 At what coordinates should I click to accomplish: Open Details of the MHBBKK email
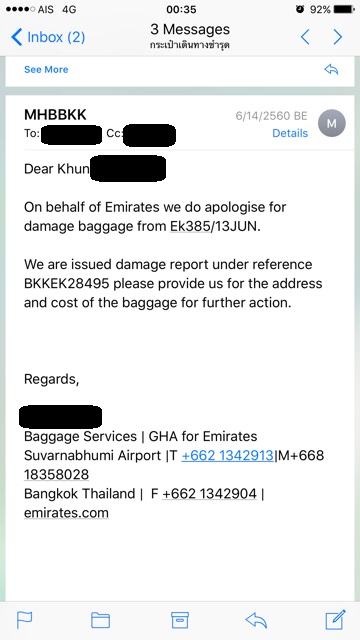290,133
